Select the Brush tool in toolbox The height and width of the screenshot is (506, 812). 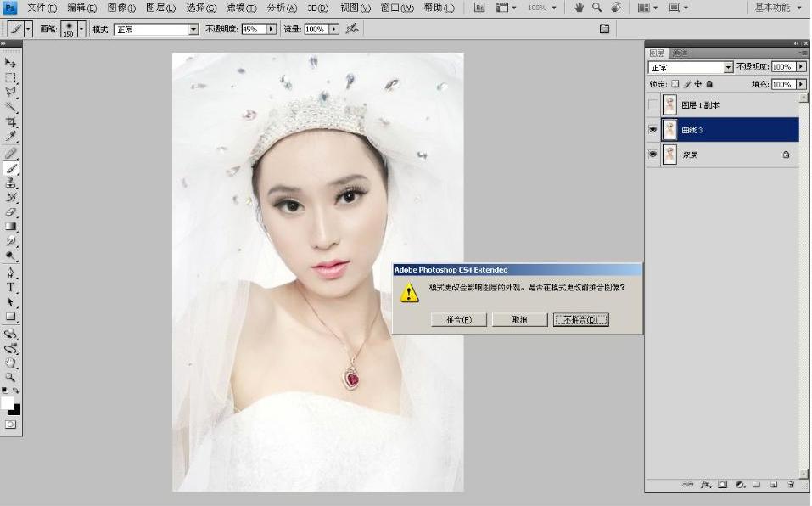pyautogui.click(x=10, y=168)
